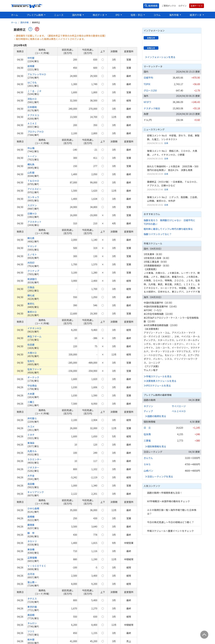Open news item 前場コメント No.6
The height and width of the screenshot is (644, 215).
pos(173,137)
